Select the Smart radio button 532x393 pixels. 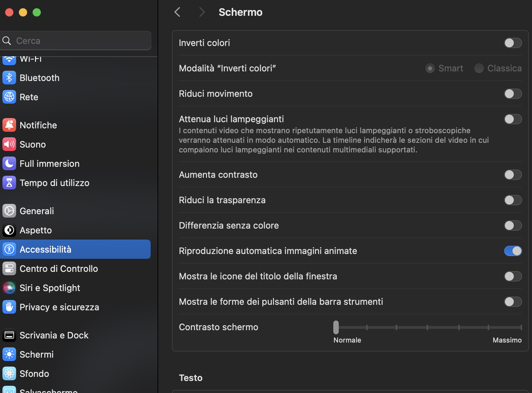click(x=430, y=68)
